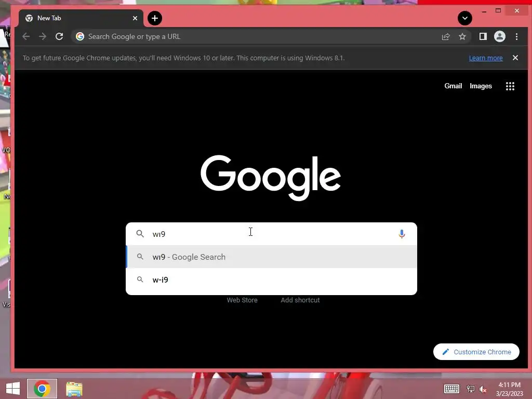Go back with the back arrow
Viewport: 532px width, 399px height.
(26, 37)
